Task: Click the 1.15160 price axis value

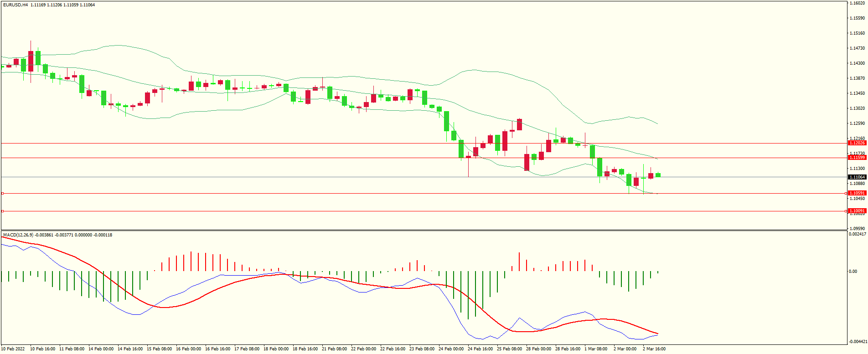Action: pyautogui.click(x=858, y=33)
